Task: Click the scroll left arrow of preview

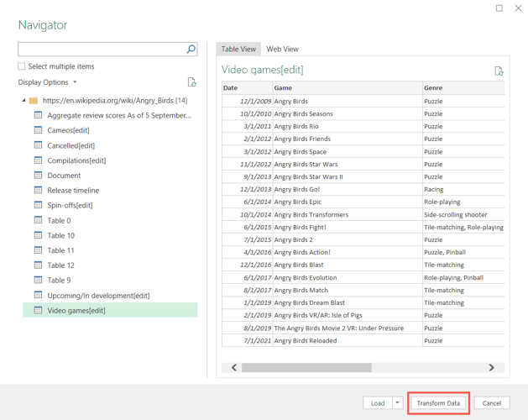Action: coord(234,367)
